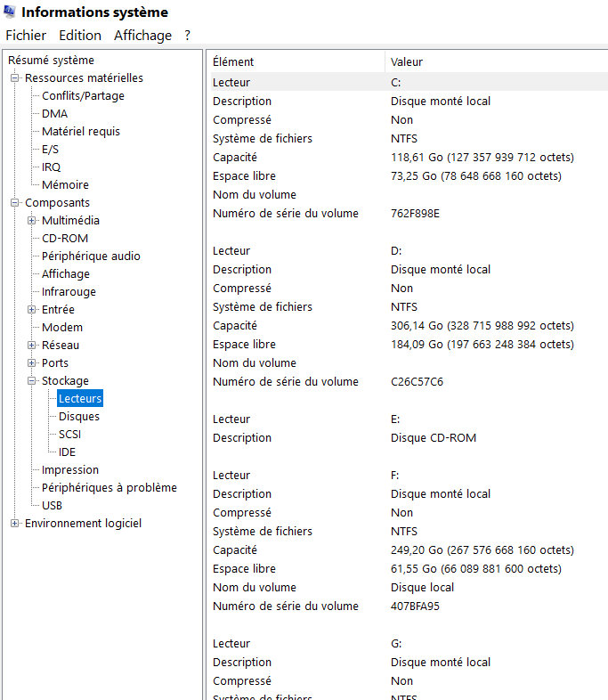Image resolution: width=608 pixels, height=700 pixels.
Task: Collapse the Stockage node
Action: pyautogui.click(x=32, y=381)
